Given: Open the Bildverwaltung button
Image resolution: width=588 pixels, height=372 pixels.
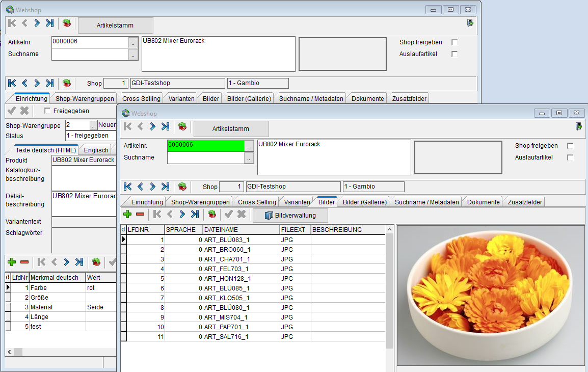Looking at the screenshot, I should pyautogui.click(x=290, y=215).
